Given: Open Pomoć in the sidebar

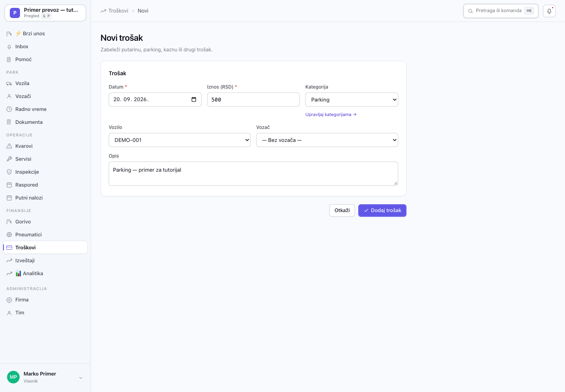Looking at the screenshot, I should pyautogui.click(x=45, y=60).
